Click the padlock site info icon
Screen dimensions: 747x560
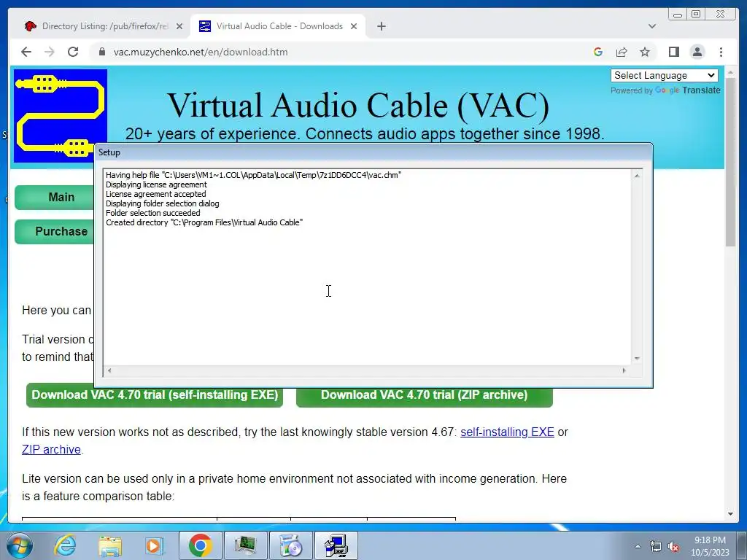(101, 52)
